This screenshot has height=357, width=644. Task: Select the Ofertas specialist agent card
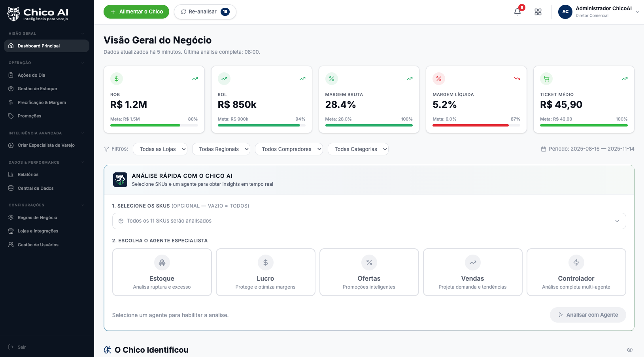[x=369, y=272]
